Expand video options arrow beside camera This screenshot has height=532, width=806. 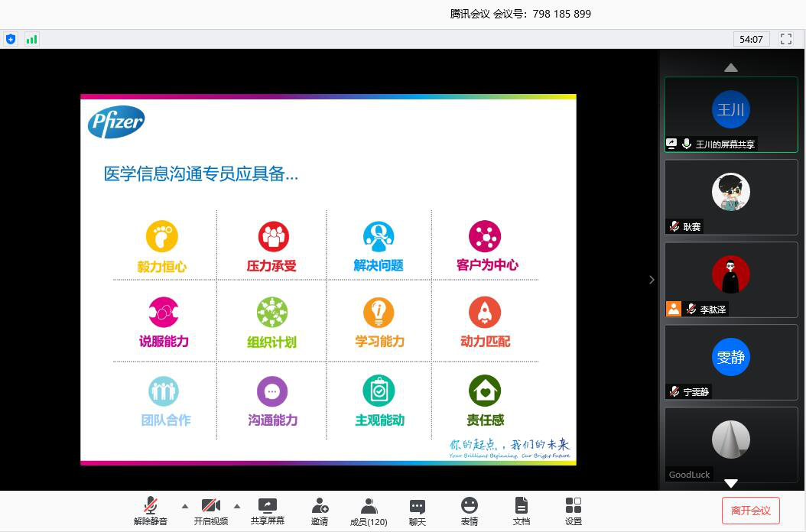coord(236,506)
